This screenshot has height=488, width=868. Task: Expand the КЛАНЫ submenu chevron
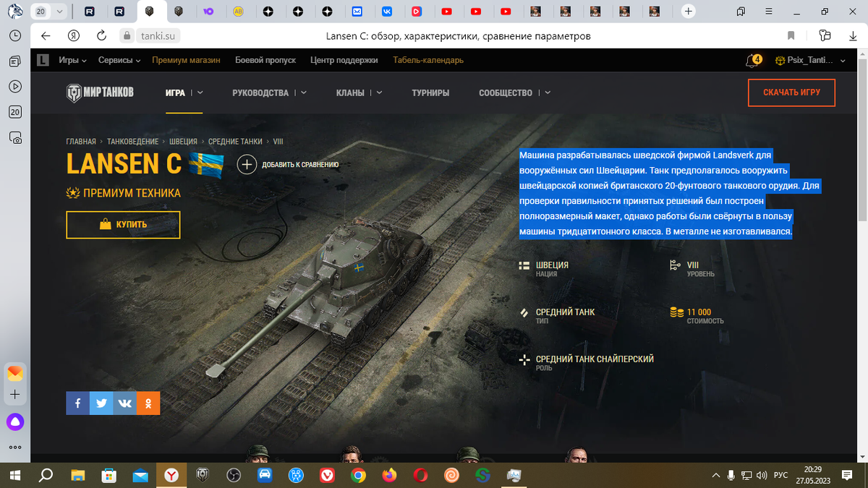(379, 93)
